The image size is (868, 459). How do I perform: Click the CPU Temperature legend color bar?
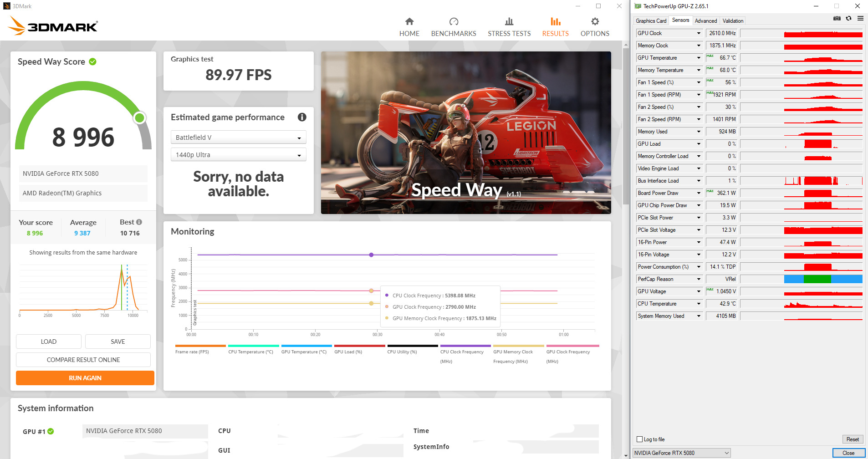click(254, 346)
